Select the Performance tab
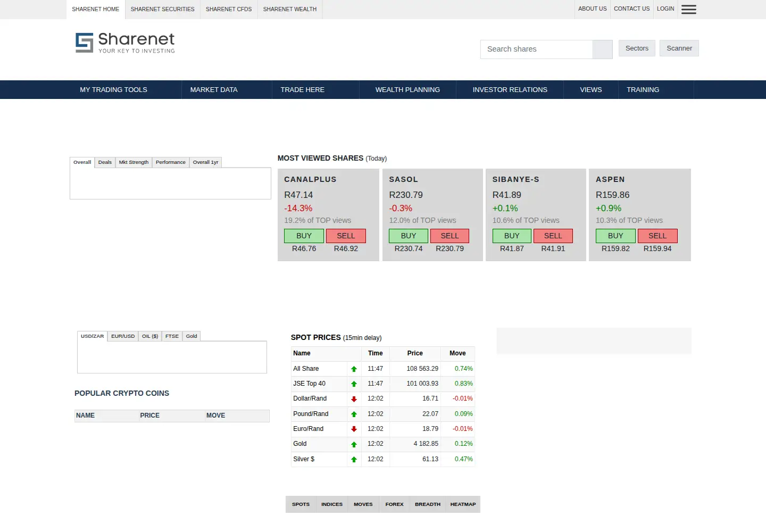Screen dimensions: 766x532 (x=171, y=162)
